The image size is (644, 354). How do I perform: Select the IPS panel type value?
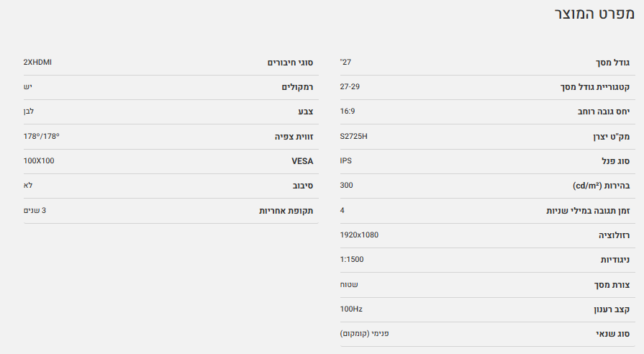[x=346, y=160]
